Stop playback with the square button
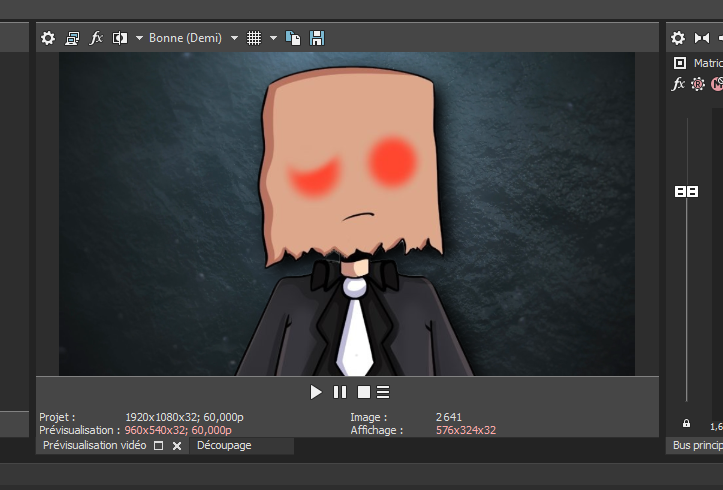The width and height of the screenshot is (723, 490). tap(364, 392)
